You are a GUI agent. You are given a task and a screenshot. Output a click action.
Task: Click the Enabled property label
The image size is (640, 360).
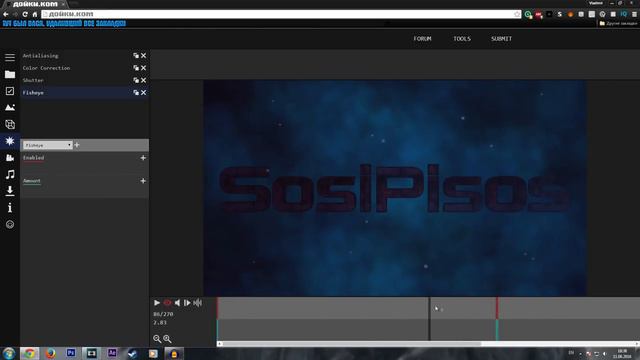[33, 158]
